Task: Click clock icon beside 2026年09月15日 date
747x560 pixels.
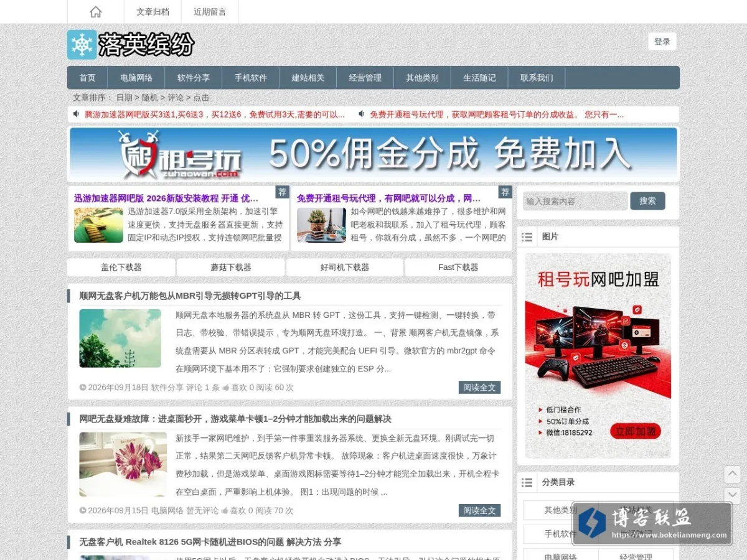Action: (83, 511)
